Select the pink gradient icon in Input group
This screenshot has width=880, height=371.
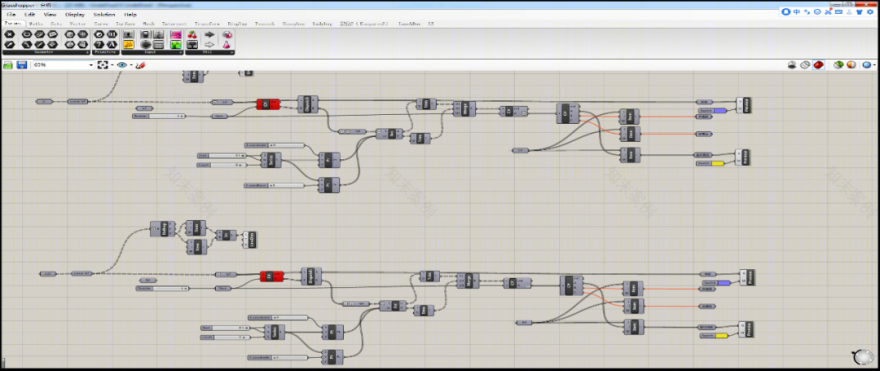[x=175, y=35]
